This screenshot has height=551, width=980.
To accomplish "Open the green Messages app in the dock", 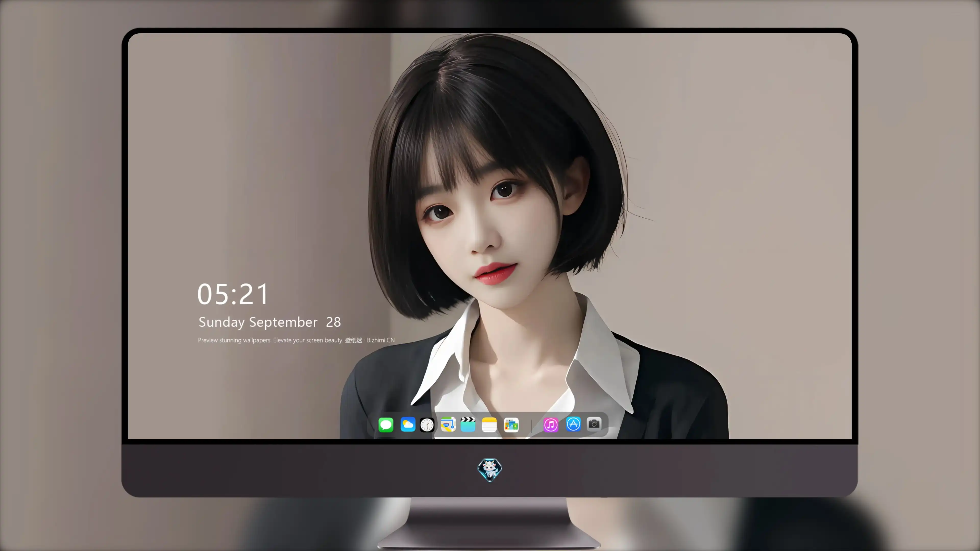I will 386,424.
